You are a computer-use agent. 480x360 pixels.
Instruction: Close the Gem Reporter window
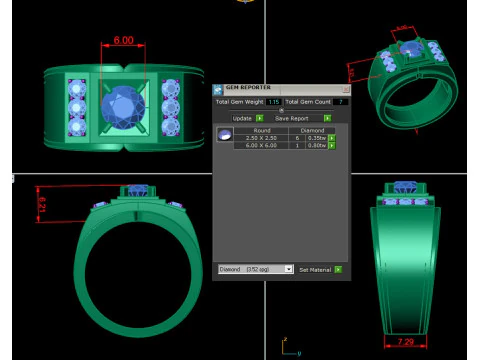346,89
